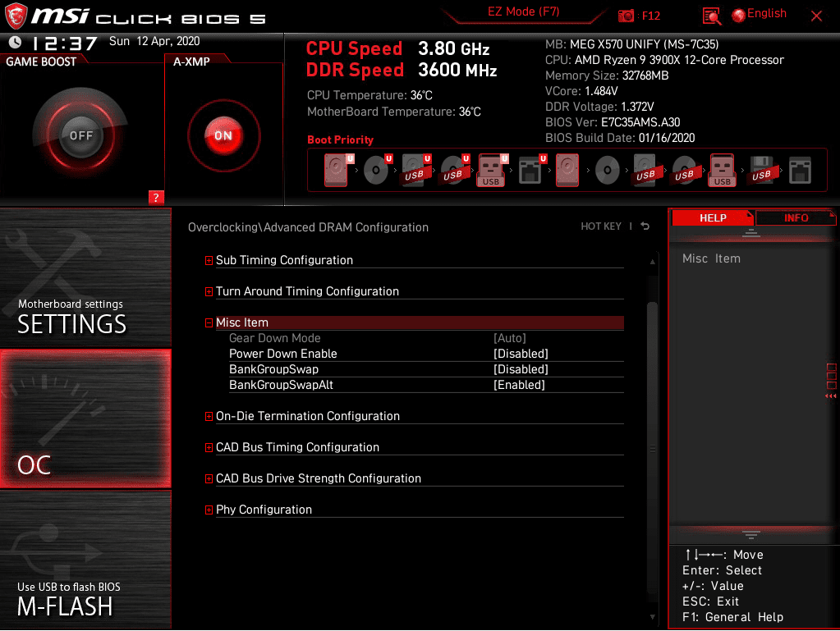The height and width of the screenshot is (631, 840).
Task: Click the BIOS Ver: E7C35AMS.A30 line
Action: 613,122
